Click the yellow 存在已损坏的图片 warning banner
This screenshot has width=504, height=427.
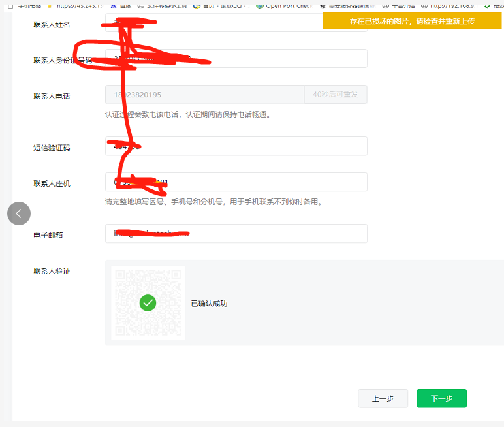[412, 22]
